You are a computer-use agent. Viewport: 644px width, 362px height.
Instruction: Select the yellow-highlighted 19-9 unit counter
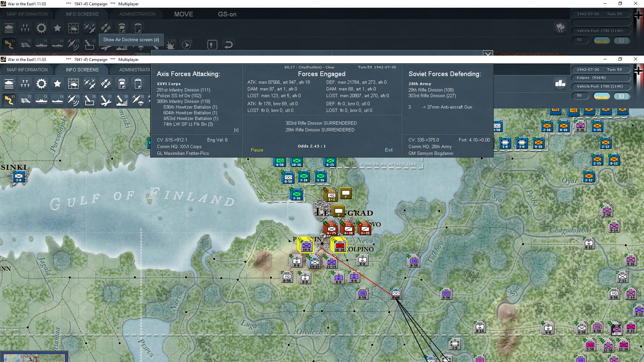(x=306, y=246)
